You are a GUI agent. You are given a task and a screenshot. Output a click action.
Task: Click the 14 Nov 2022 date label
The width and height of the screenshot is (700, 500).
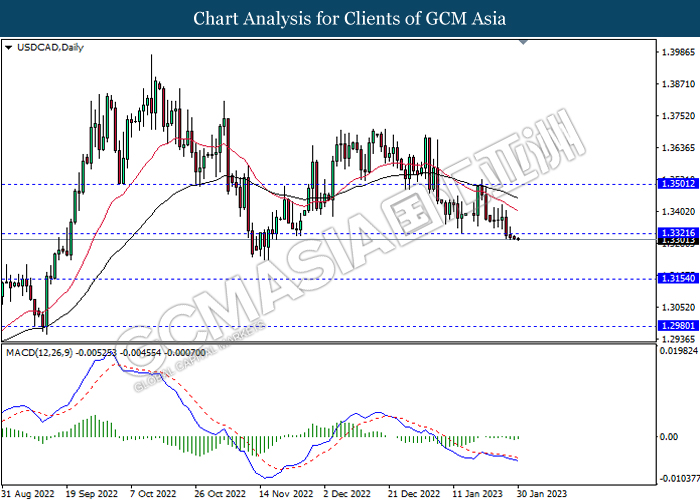pyautogui.click(x=286, y=494)
